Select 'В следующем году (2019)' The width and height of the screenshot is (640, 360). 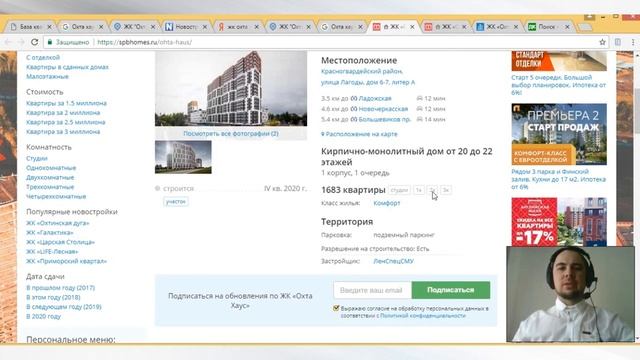click(x=64, y=307)
